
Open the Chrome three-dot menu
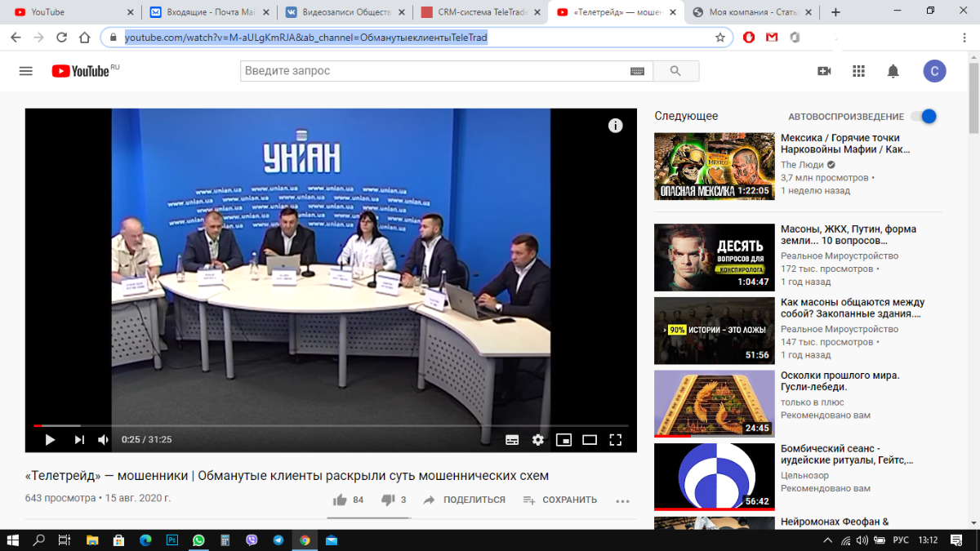click(966, 38)
